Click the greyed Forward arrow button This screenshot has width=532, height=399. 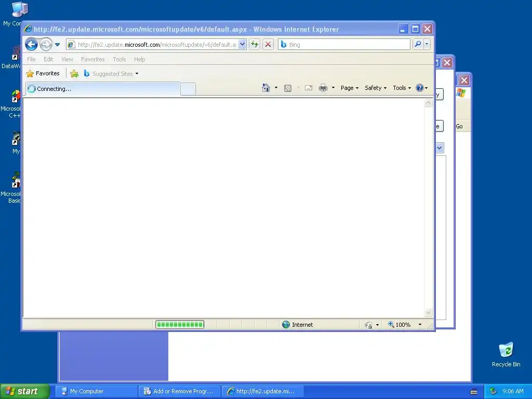tap(46, 45)
